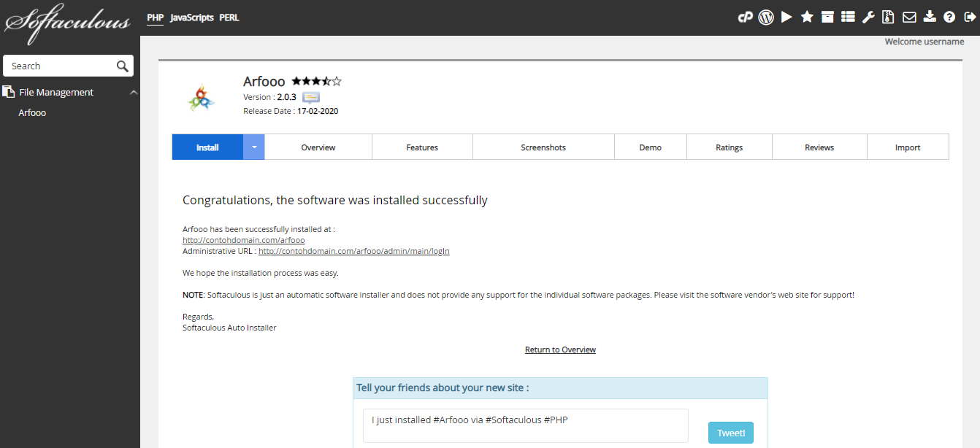Click the WordPress manager icon
980x448 pixels.
pyautogui.click(x=765, y=17)
